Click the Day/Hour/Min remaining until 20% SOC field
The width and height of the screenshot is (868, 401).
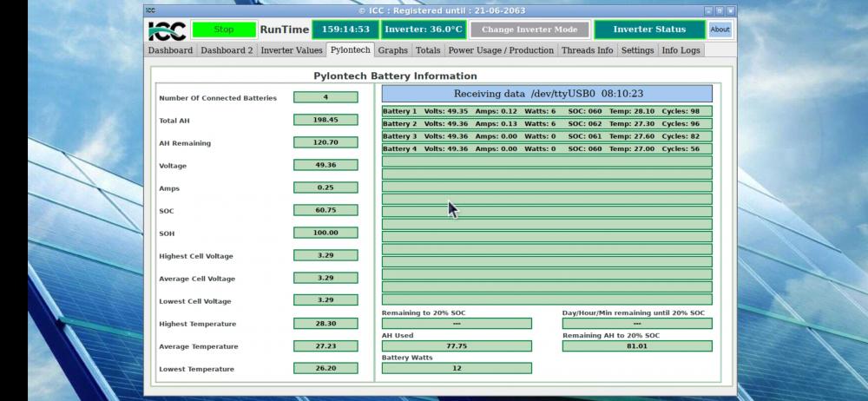pyautogui.click(x=637, y=324)
